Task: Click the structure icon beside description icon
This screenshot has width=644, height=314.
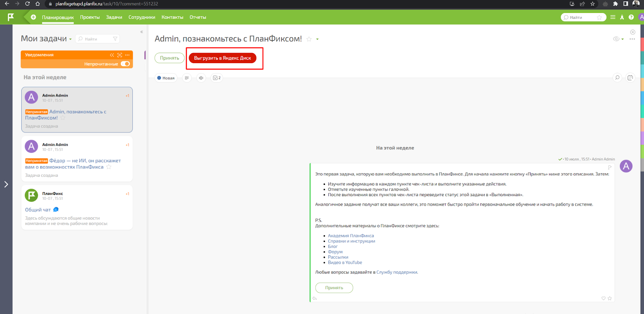Action: [x=201, y=78]
